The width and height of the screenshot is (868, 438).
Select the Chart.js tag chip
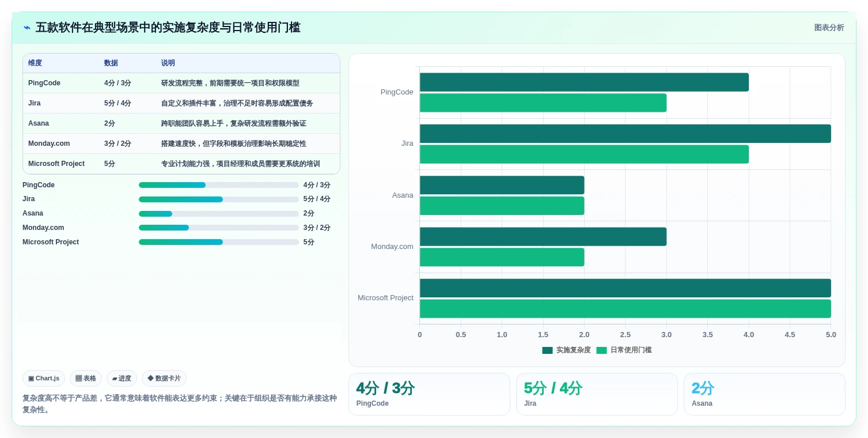coord(44,379)
